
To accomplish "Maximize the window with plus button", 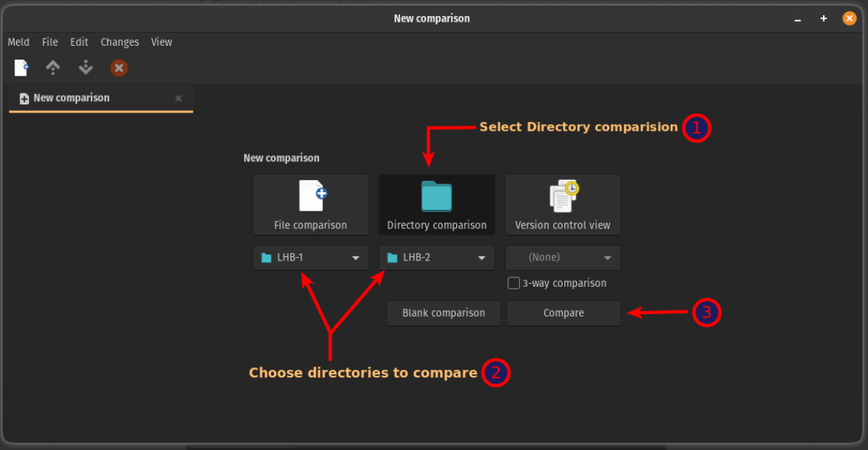I will coord(824,18).
